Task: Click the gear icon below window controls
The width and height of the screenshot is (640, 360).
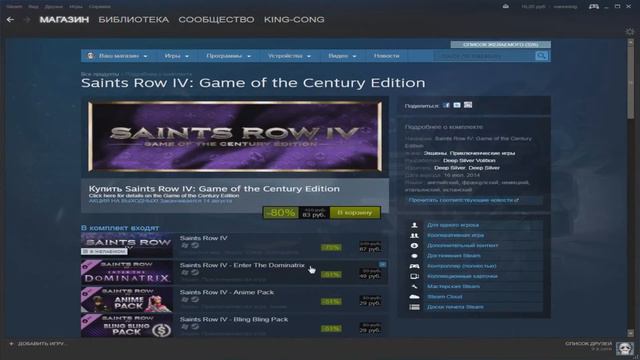Action: (630, 32)
